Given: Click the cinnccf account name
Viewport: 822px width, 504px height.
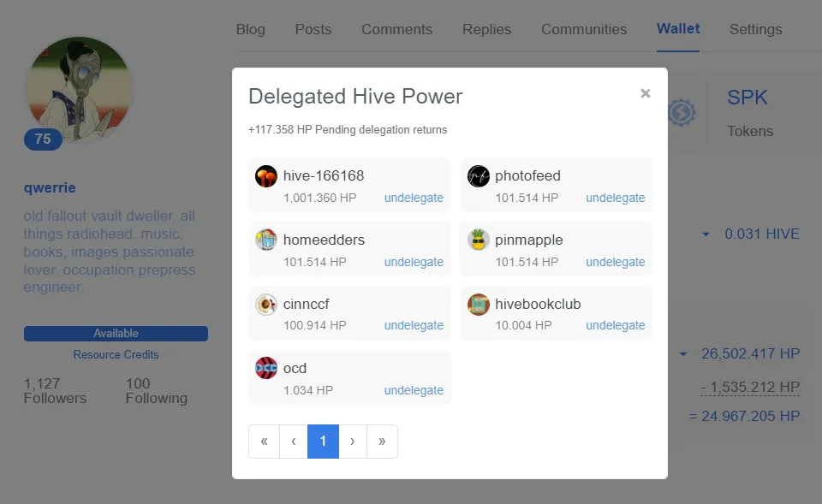Looking at the screenshot, I should [307, 304].
